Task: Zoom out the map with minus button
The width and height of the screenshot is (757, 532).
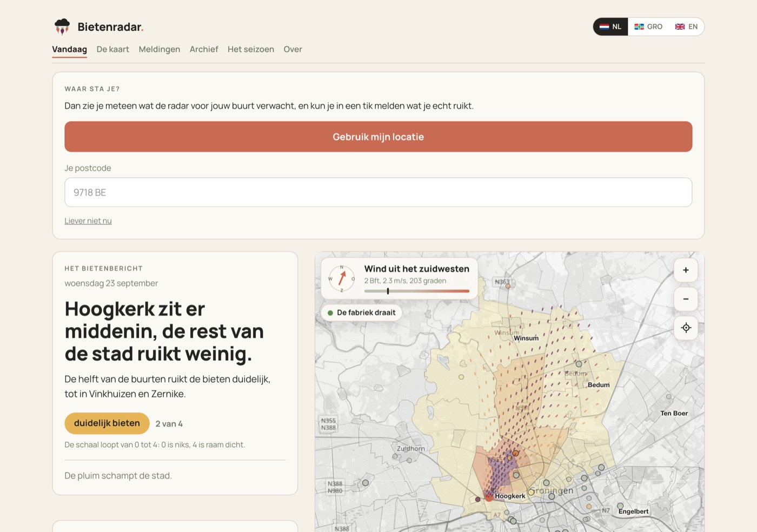Action: click(x=686, y=299)
